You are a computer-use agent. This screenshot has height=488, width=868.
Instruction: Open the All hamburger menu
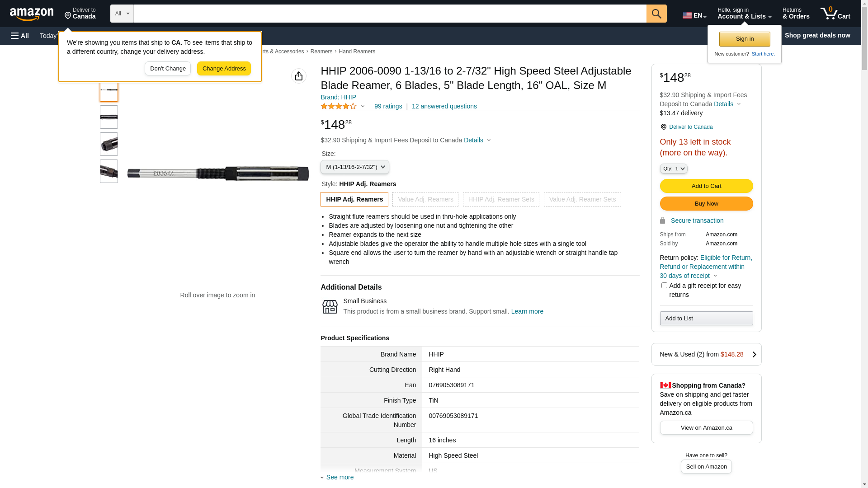20,36
